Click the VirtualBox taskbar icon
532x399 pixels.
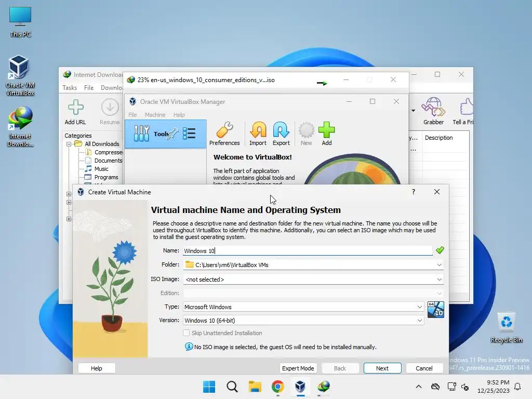point(300,387)
